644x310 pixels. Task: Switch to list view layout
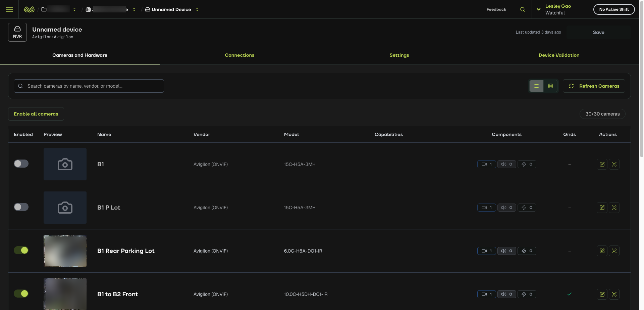(536, 86)
